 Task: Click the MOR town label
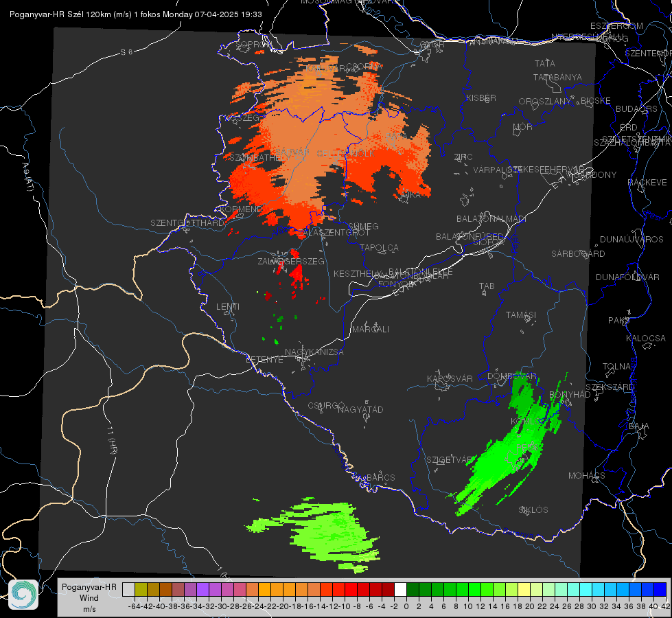pos(523,126)
